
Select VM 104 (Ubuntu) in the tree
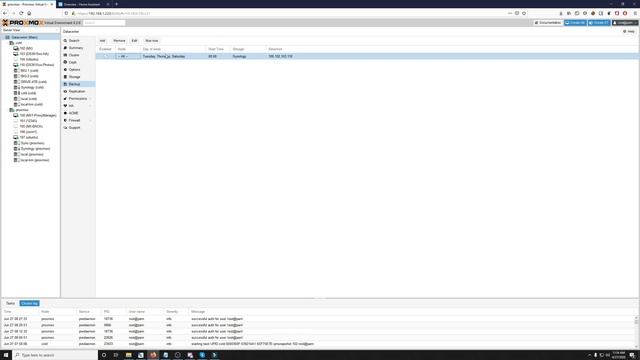click(x=29, y=60)
